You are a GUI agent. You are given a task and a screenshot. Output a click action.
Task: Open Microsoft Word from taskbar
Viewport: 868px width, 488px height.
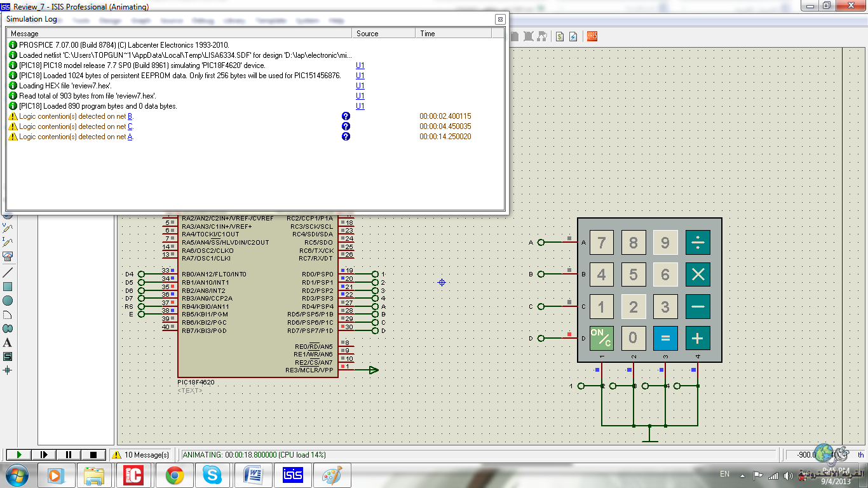252,475
